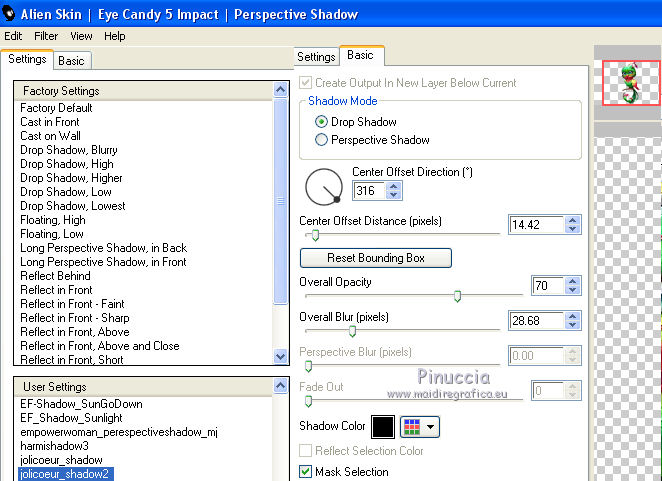Increase Center Offset Distance with up arrow
Image resolution: width=662 pixels, height=481 pixels.
[x=572, y=220]
